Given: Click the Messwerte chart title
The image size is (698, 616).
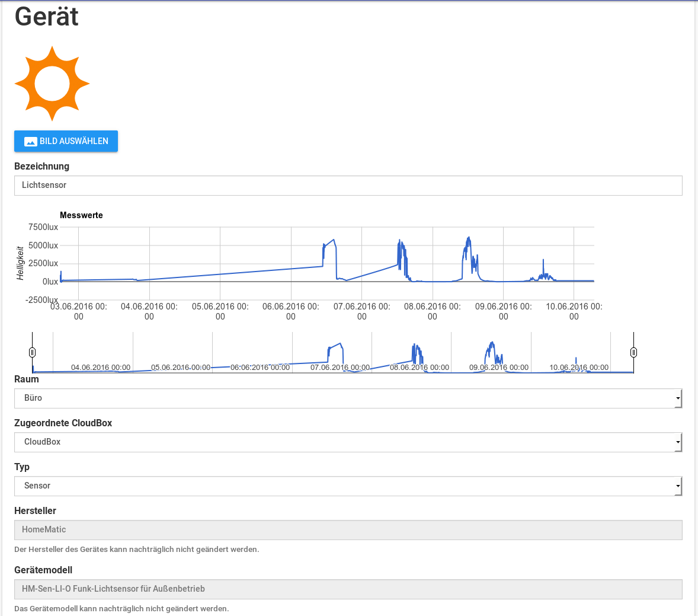Looking at the screenshot, I should (x=81, y=215).
